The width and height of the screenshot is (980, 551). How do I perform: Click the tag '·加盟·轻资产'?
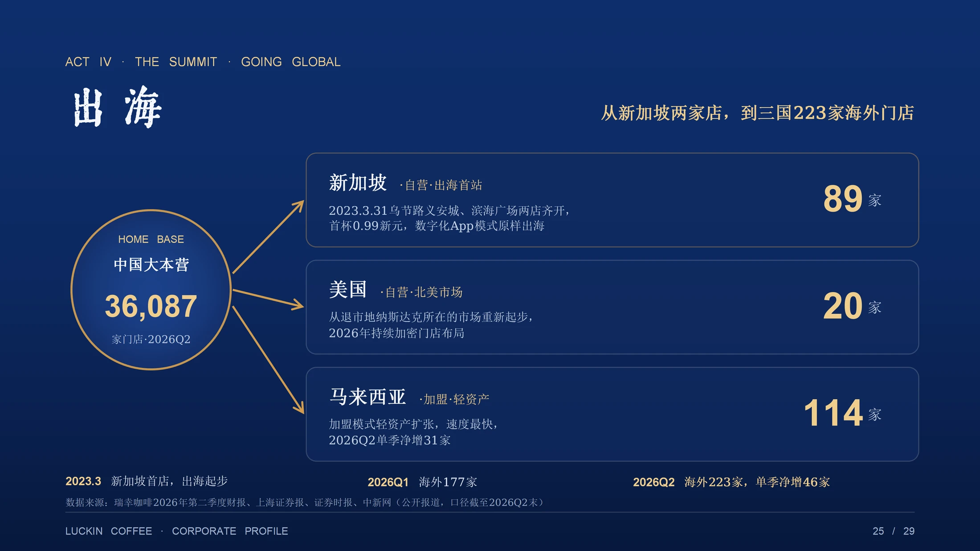454,399
